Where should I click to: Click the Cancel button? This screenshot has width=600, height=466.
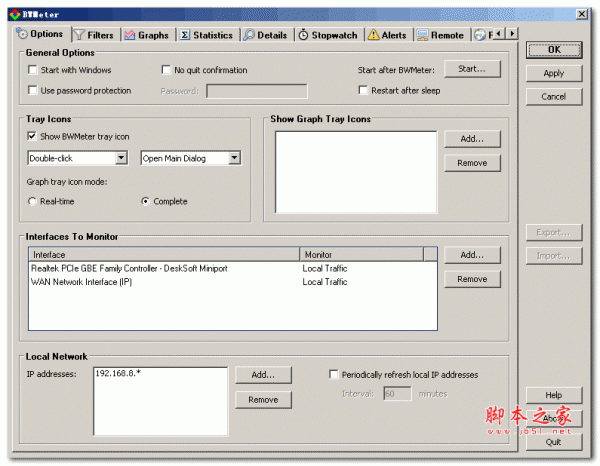[x=554, y=97]
